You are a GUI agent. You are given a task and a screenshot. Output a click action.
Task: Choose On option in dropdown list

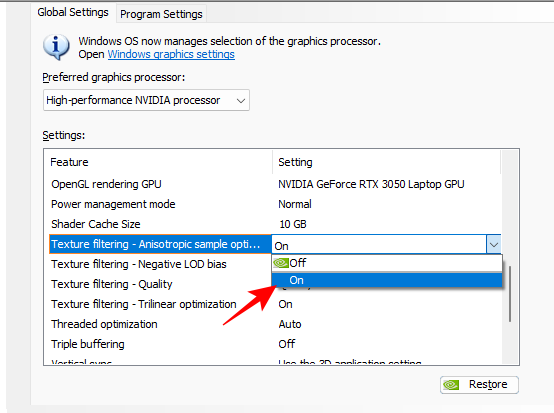click(x=387, y=280)
